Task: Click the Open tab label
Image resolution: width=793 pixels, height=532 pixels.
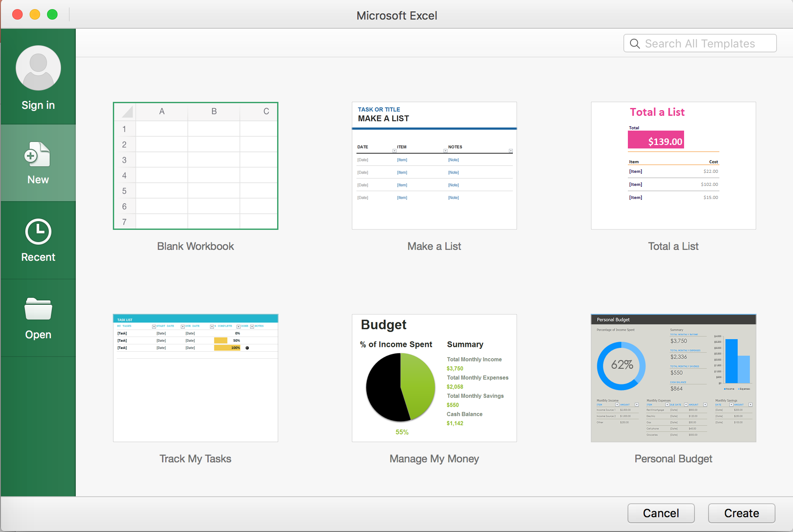Action: 38,335
